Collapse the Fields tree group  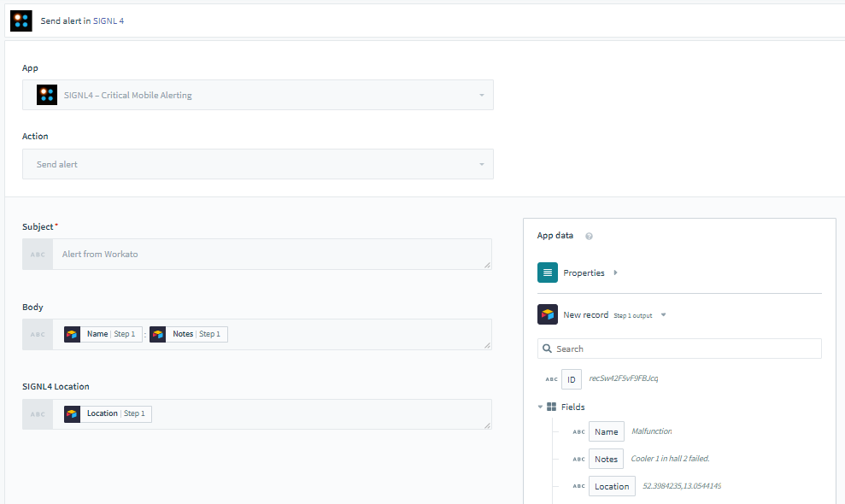(541, 407)
